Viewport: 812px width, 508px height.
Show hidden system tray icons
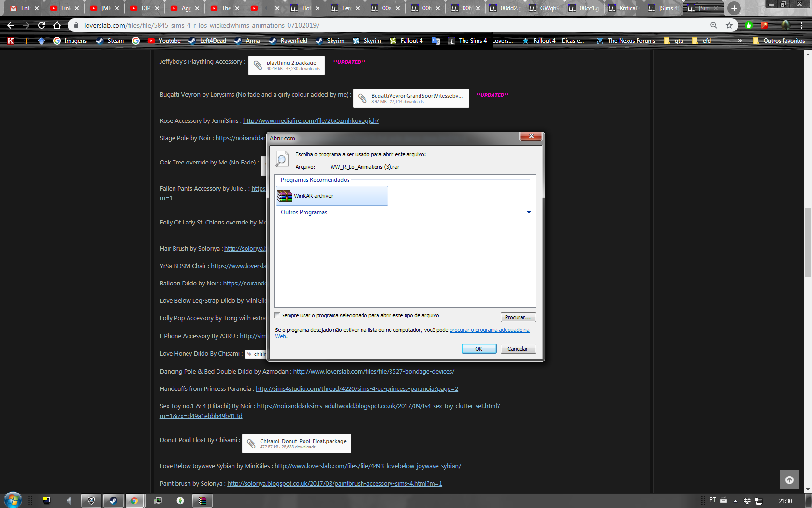tap(735, 501)
